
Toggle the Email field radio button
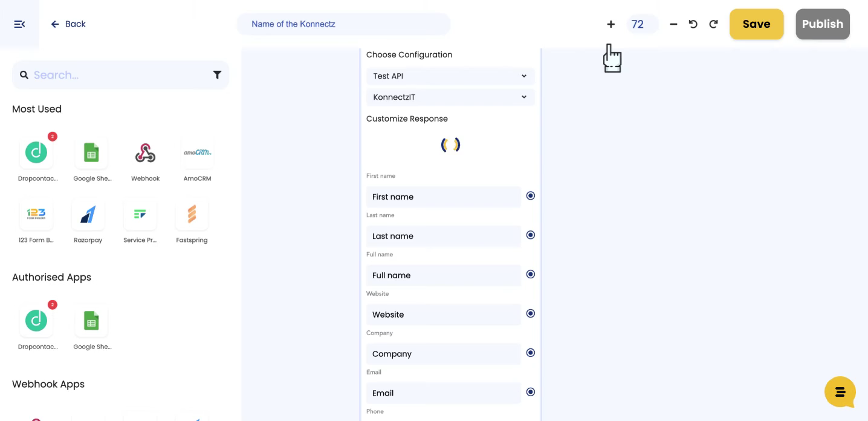(x=531, y=392)
